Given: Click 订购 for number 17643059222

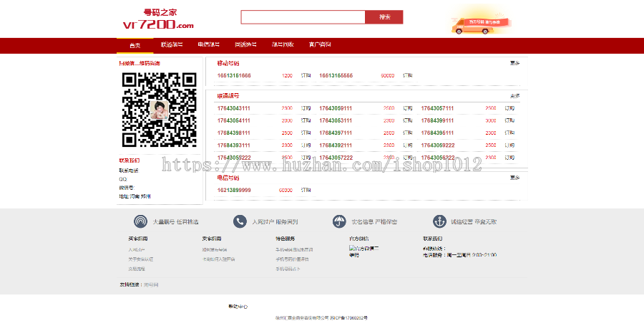Looking at the screenshot, I should pyautogui.click(x=509, y=145).
